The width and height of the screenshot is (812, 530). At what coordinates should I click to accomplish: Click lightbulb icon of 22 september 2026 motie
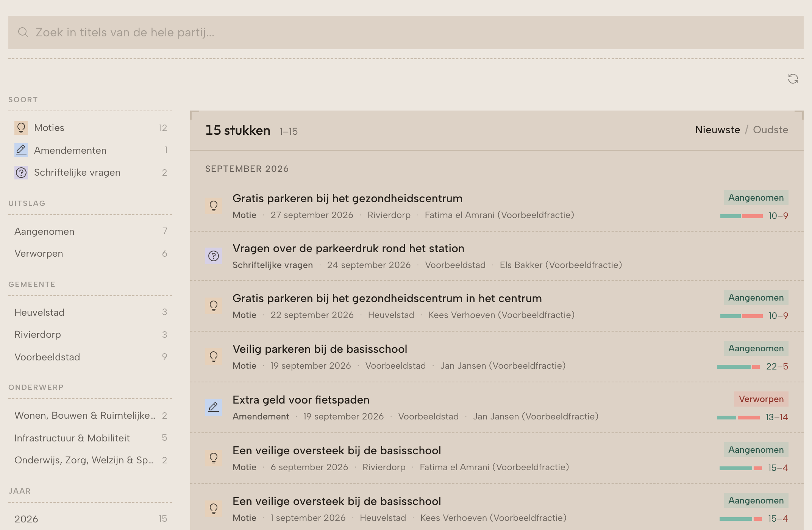[214, 306]
